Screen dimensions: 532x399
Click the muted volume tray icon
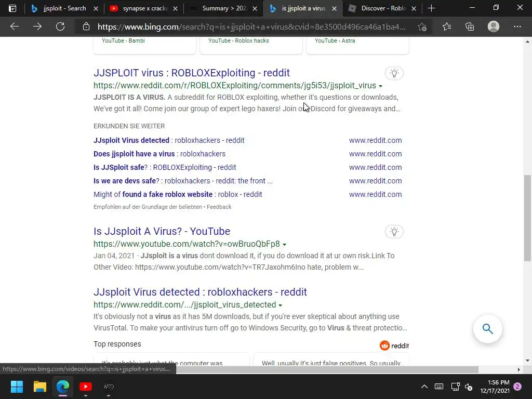469,387
